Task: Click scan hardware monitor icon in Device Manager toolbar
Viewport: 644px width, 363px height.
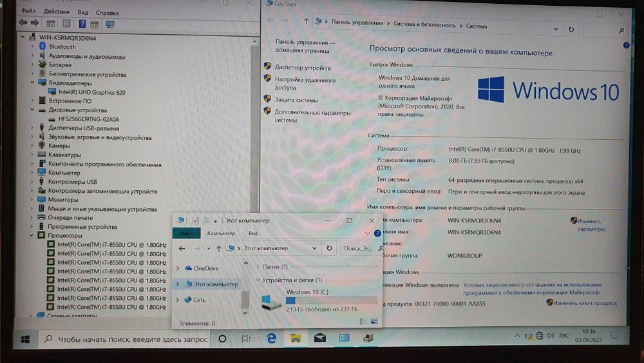Action: 109,25
